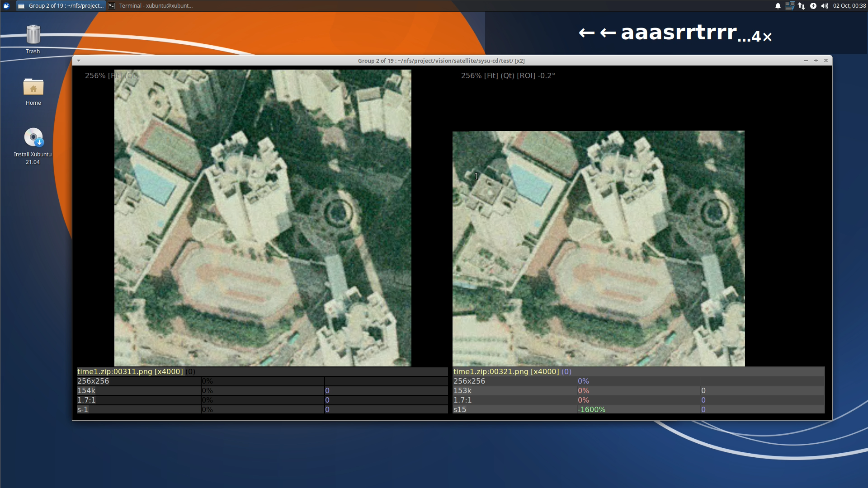Click the time1.zip:00321.png filename label

tap(506, 371)
